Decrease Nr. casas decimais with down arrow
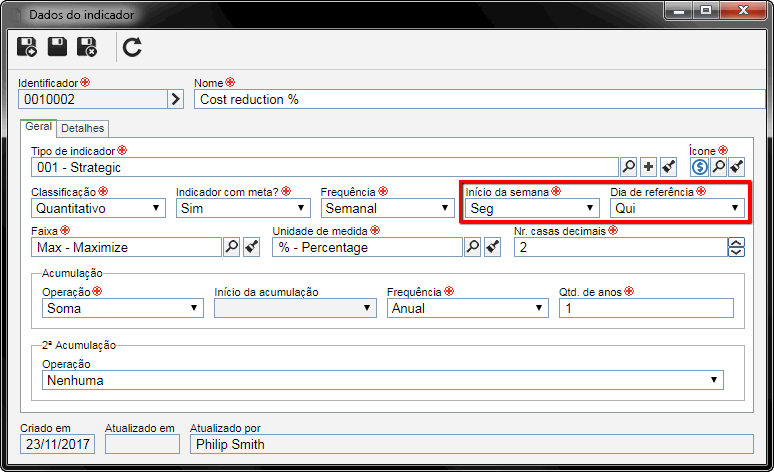The image size is (774, 472). pyautogui.click(x=736, y=252)
